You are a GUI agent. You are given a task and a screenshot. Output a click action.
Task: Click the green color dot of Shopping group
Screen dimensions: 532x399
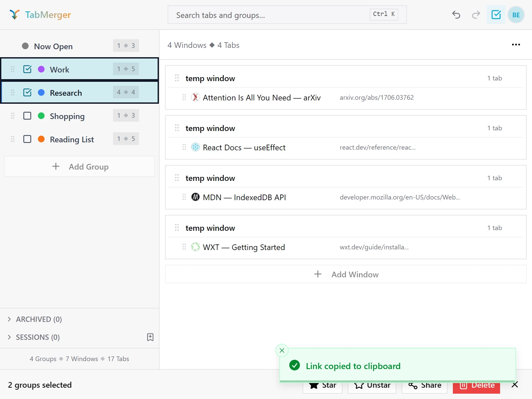coord(41,116)
